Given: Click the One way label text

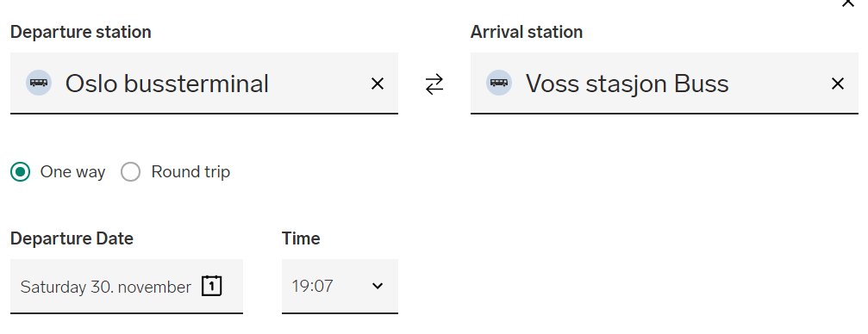Looking at the screenshot, I should (x=72, y=172).
